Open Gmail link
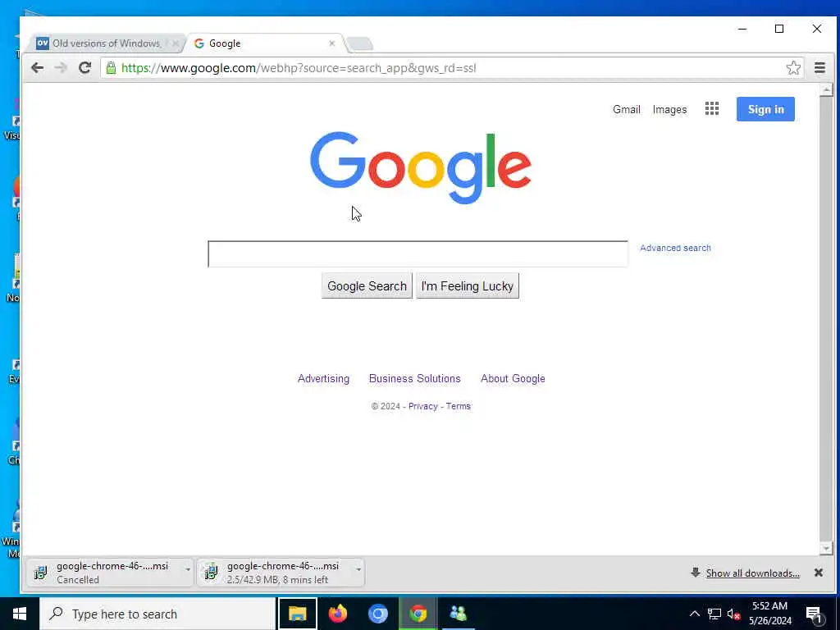Image resolution: width=840 pixels, height=630 pixels. pyautogui.click(x=626, y=109)
